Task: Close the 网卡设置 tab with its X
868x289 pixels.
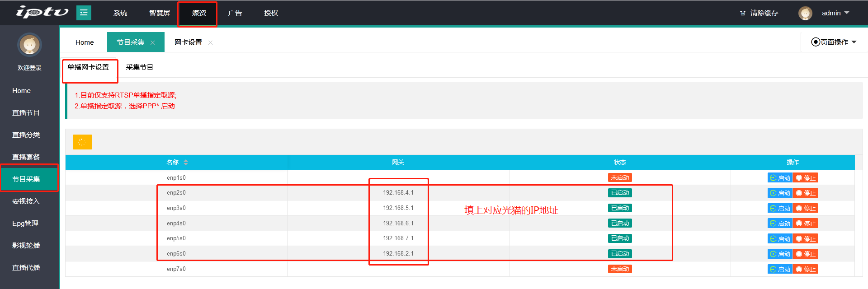Action: (210, 42)
